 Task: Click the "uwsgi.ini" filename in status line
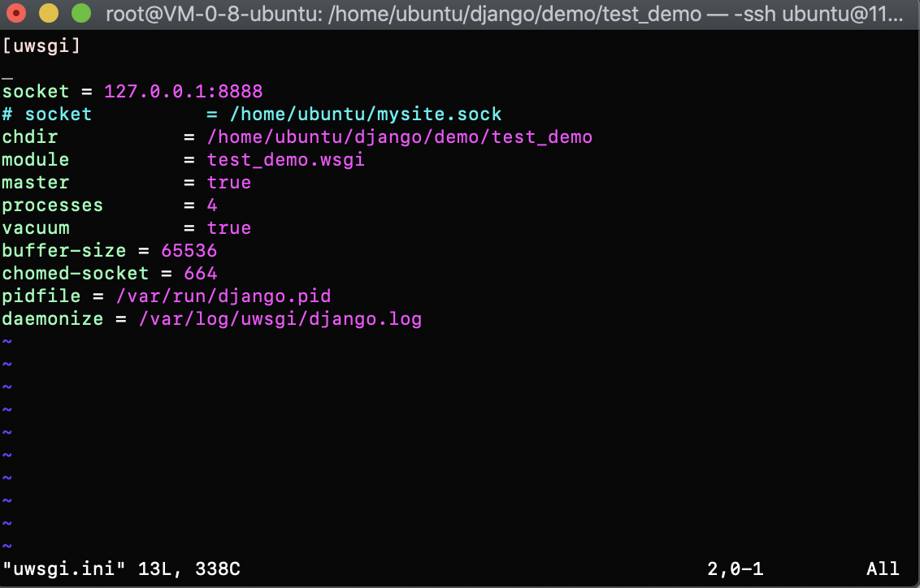(x=64, y=569)
